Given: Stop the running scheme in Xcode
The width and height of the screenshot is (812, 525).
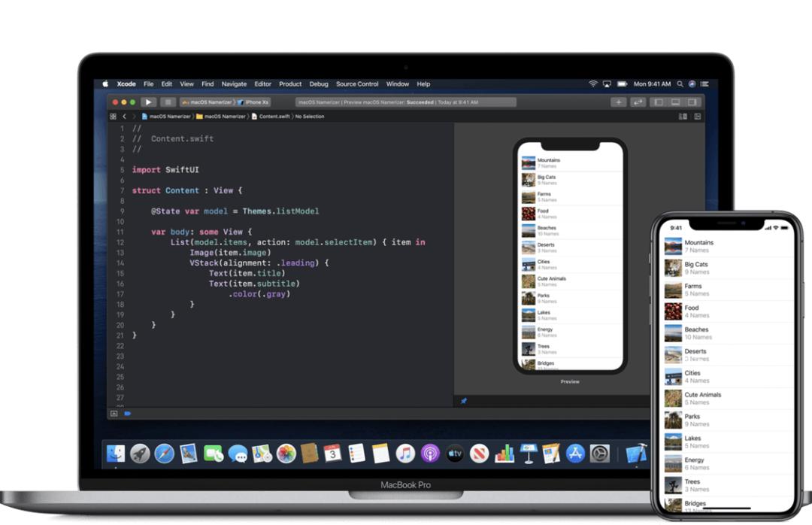Looking at the screenshot, I should tap(167, 102).
